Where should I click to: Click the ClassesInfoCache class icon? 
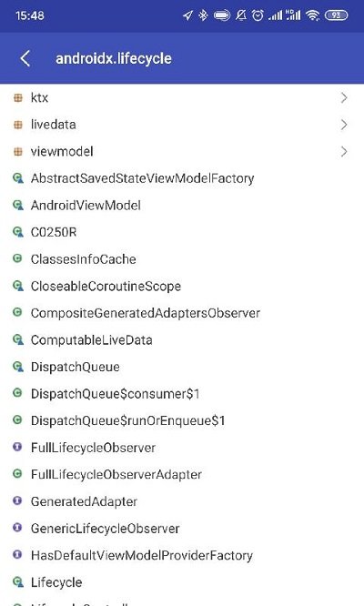[x=17, y=258]
